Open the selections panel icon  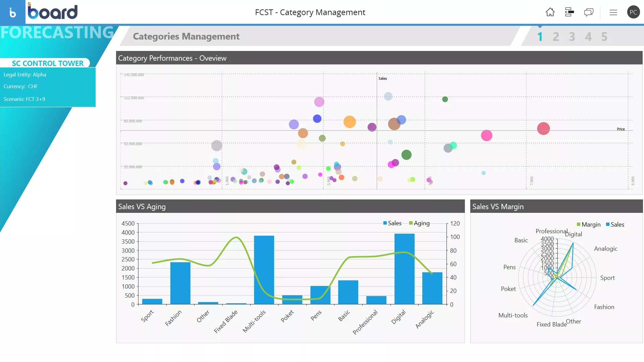click(569, 12)
